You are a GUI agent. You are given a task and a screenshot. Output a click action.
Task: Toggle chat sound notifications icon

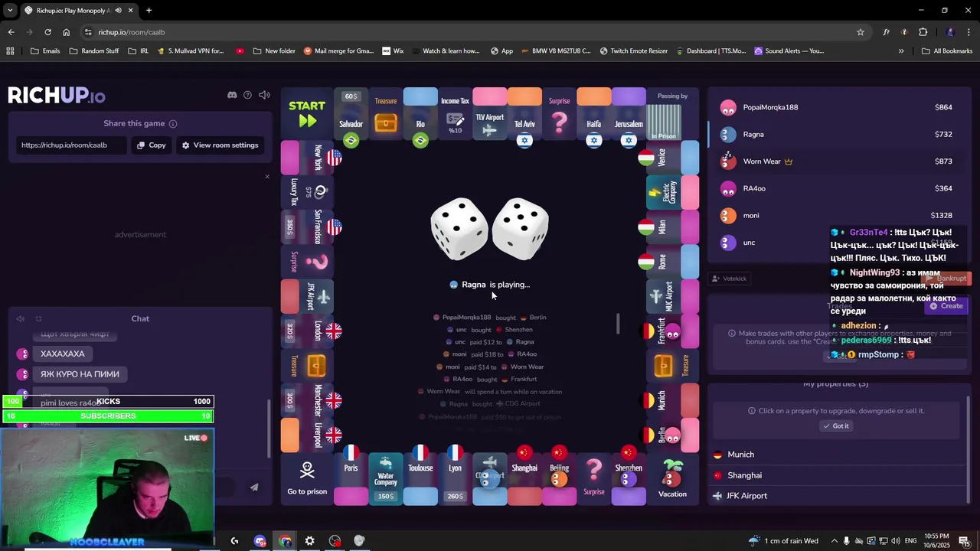pyautogui.click(x=21, y=318)
